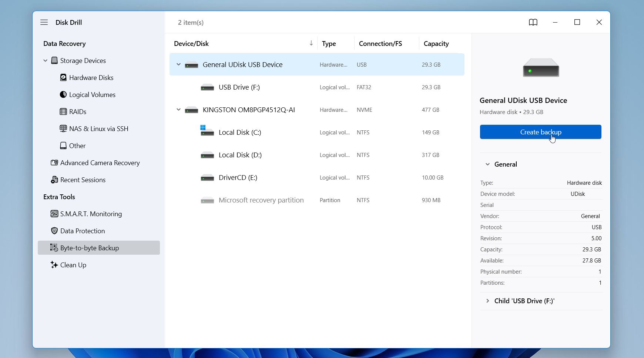
Task: Click the Create backup button
Action: tap(540, 132)
